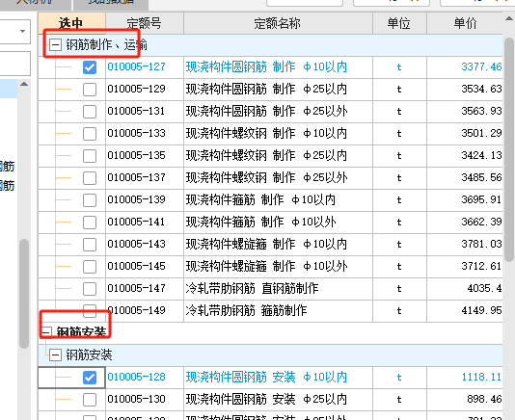Click the price 898.46 cell
Viewport: 515px width, 420px height.
click(x=465, y=400)
